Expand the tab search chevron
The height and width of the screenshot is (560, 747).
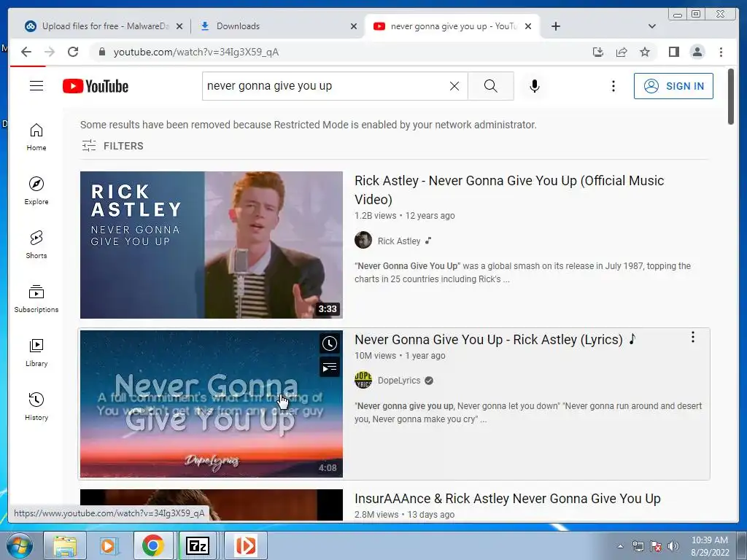(x=652, y=26)
